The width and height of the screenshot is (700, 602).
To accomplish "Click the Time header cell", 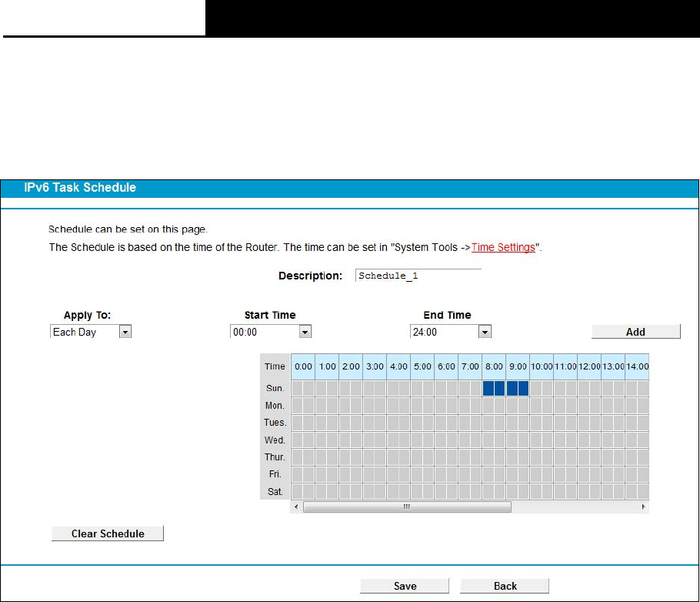I will (x=275, y=366).
